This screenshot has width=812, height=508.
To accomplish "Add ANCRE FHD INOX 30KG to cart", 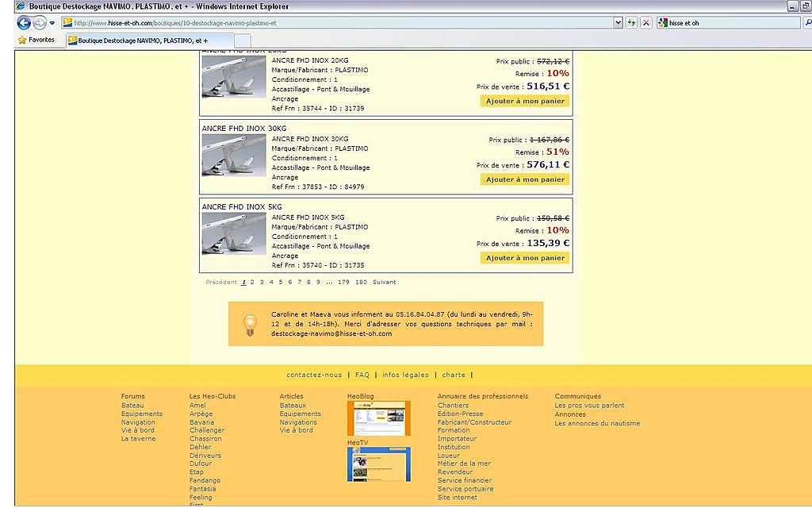I will (525, 179).
